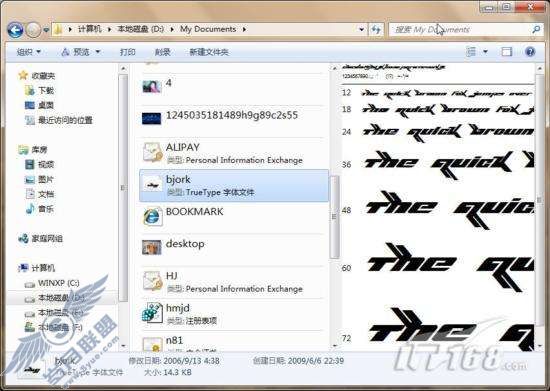550x391 pixels.
Task: Click the bjork font file icon
Action: coord(153,184)
